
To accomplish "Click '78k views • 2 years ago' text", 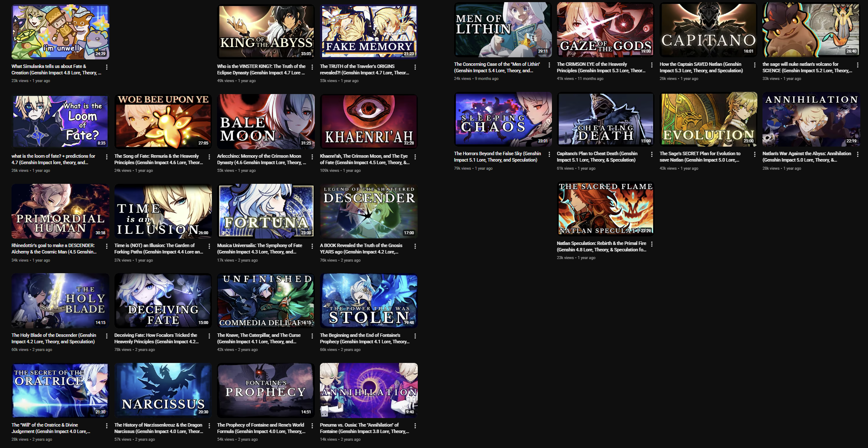I will pyautogui.click(x=135, y=350).
